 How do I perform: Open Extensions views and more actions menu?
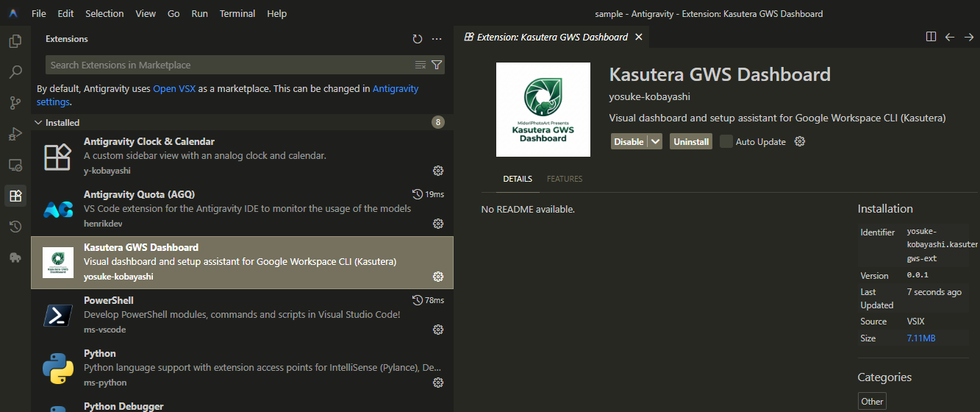click(437, 39)
